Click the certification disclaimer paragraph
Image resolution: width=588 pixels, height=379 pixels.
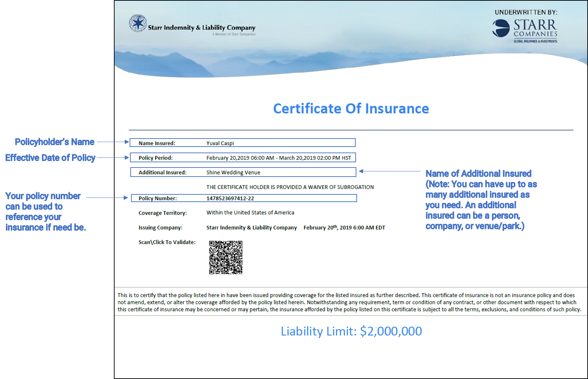point(349,302)
